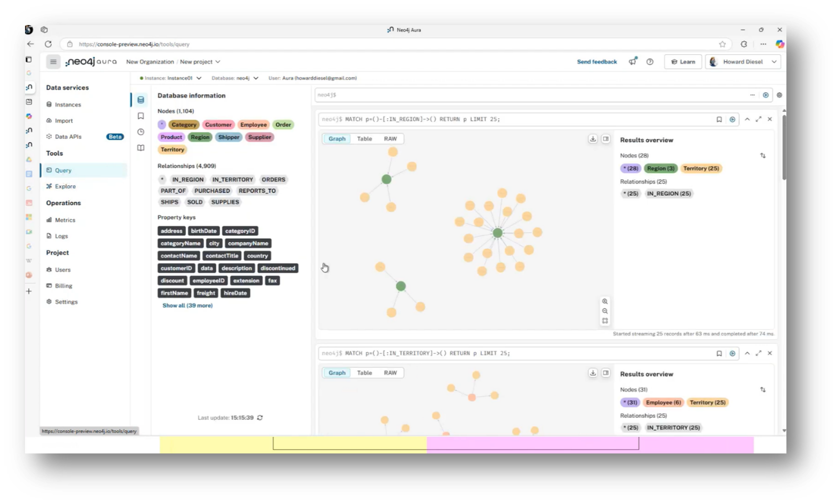Open the guides book sidebar icon
This screenshot has height=504, width=837.
[141, 148]
